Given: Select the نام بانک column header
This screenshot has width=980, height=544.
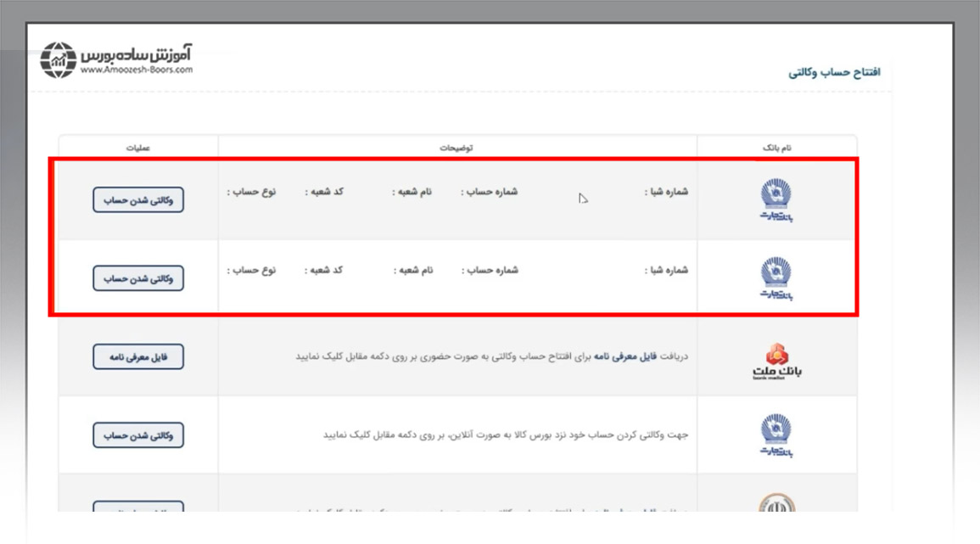Looking at the screenshot, I should tap(777, 145).
